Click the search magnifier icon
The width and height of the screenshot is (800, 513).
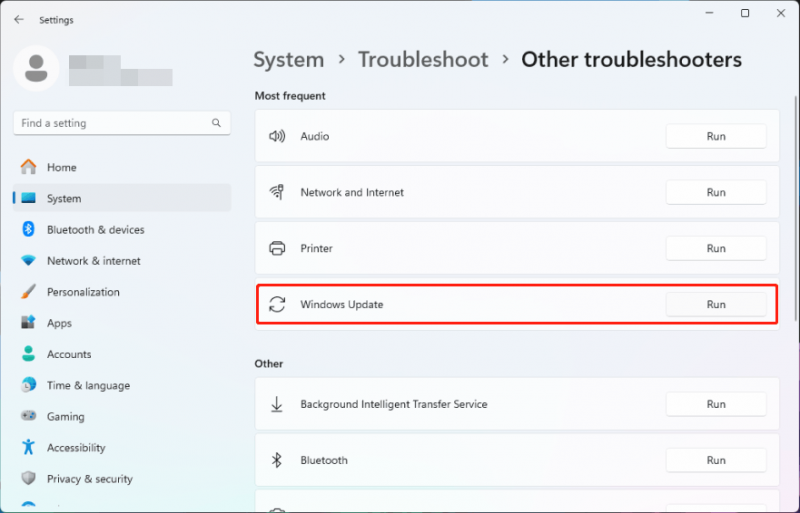click(x=216, y=123)
